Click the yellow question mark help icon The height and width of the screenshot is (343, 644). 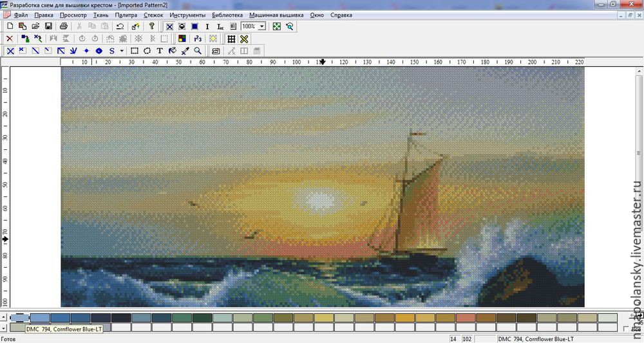[x=151, y=26]
